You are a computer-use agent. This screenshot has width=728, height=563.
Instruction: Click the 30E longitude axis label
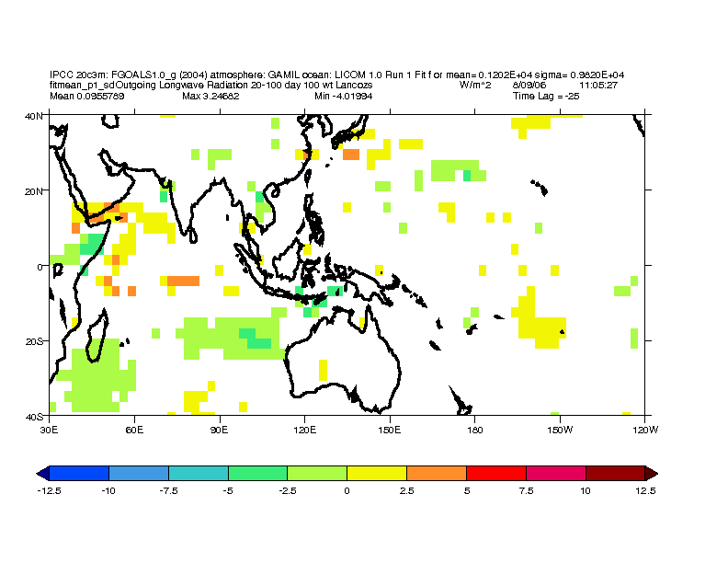pos(50,428)
